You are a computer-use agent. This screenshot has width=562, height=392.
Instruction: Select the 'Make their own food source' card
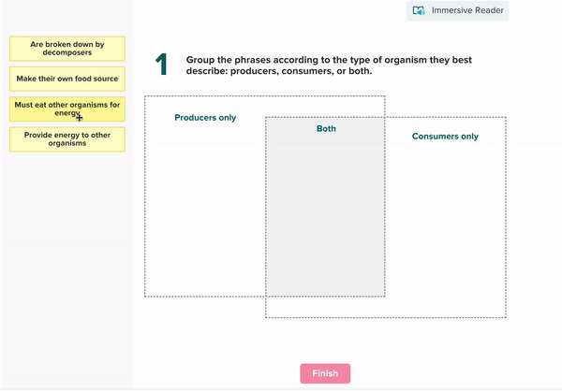click(66, 79)
